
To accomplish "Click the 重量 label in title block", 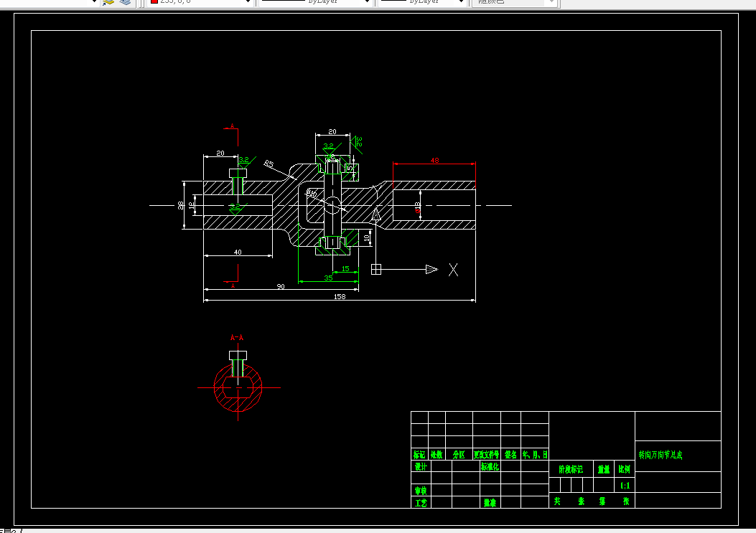I will [x=604, y=469].
